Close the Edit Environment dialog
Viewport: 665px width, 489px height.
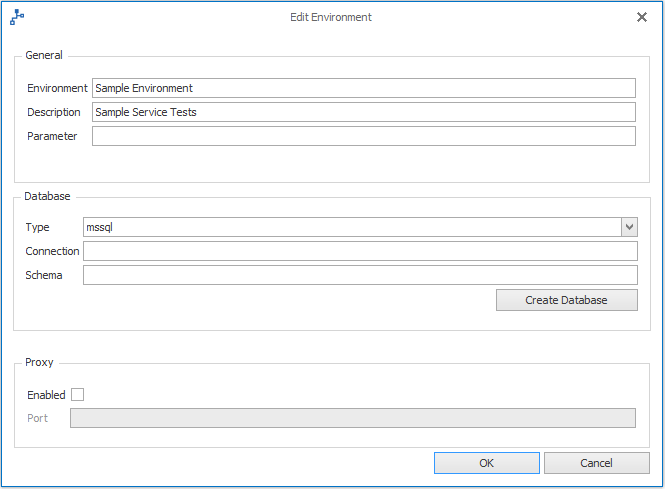click(x=642, y=17)
